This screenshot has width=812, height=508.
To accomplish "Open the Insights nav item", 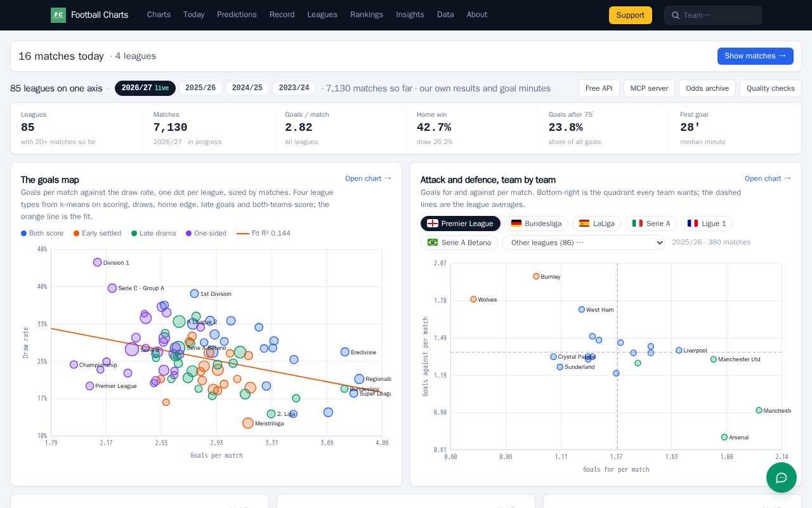I will coord(410,15).
